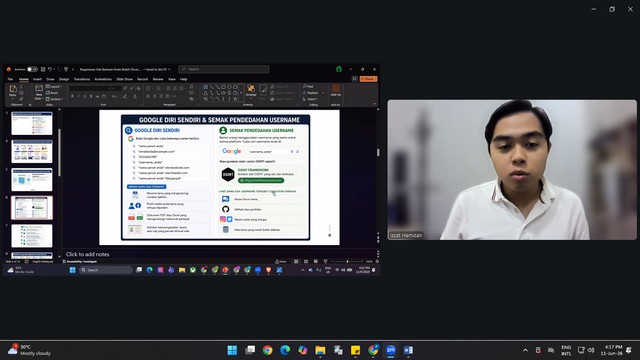The height and width of the screenshot is (360, 640).
Task: Adjust the zoom slider in status bar
Action: click(347, 261)
